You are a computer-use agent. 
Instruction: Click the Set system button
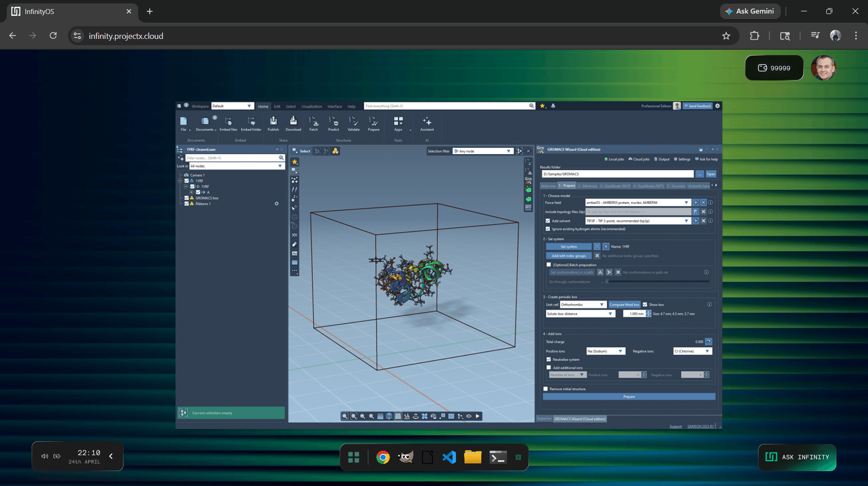pyautogui.click(x=569, y=246)
